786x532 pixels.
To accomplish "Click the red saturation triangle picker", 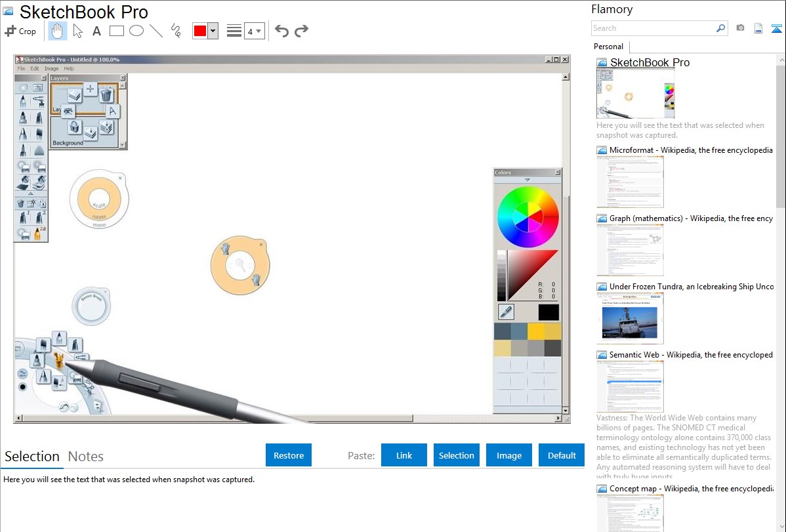I will click(x=532, y=275).
